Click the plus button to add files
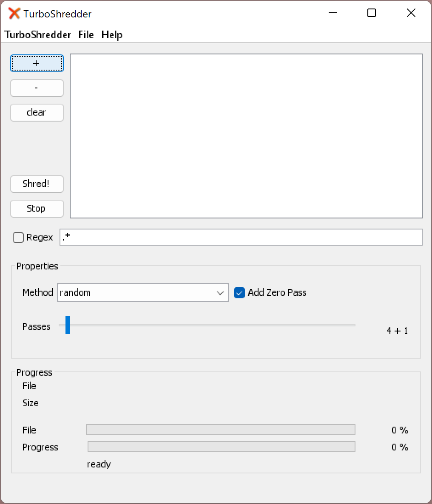 pyautogui.click(x=37, y=63)
